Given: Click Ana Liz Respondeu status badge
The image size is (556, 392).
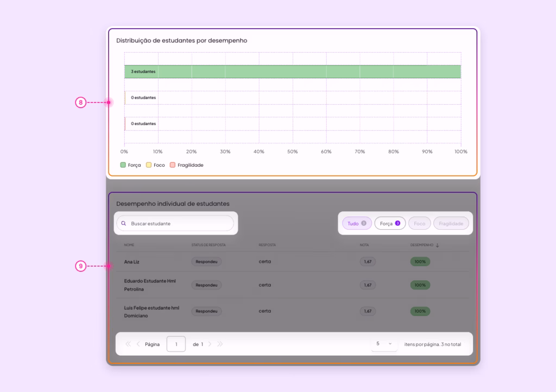Looking at the screenshot, I should click(x=206, y=262).
